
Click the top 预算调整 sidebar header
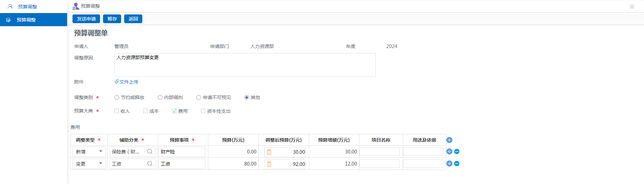click(28, 7)
